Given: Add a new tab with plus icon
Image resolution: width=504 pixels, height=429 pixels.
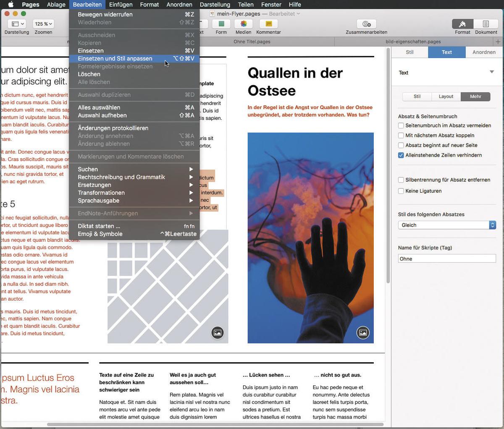Looking at the screenshot, I should (498, 42).
